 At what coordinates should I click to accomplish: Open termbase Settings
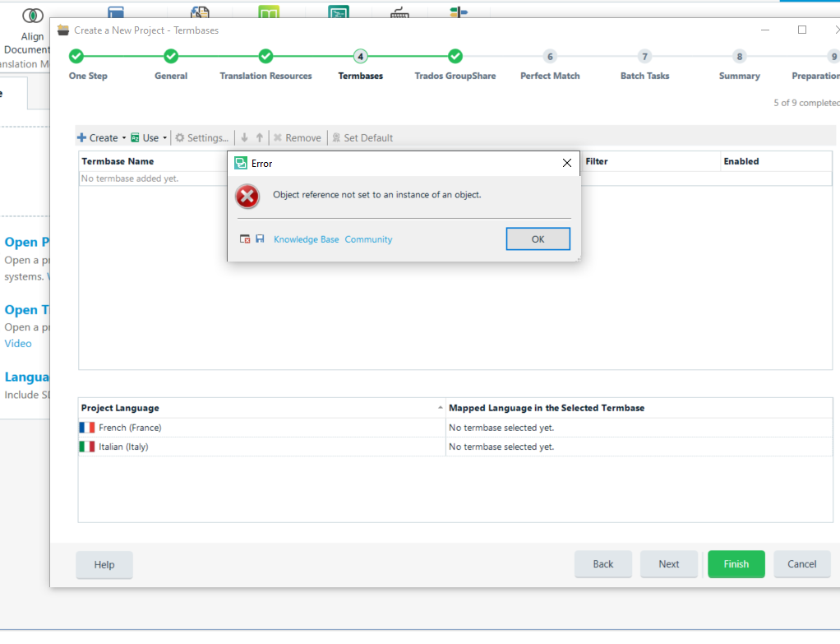201,138
